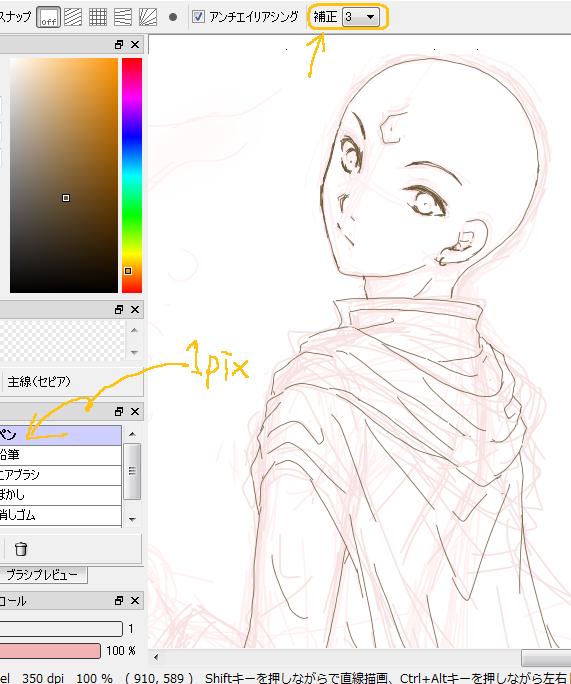Select the circle snap dot icon
Viewport: 571px width, 684px height.
click(x=173, y=17)
